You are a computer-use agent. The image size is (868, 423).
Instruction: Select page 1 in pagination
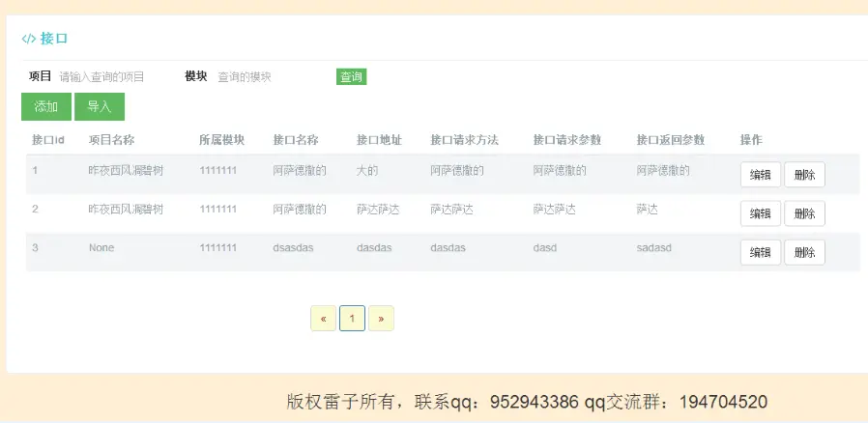click(x=352, y=319)
